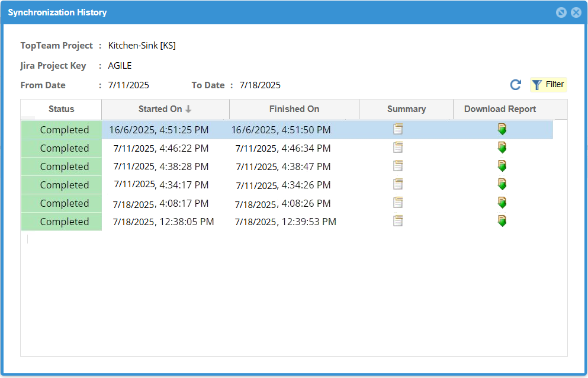View summary of 7/11/2025 4:34:17 PM sync
The image size is (588, 378).
tap(398, 184)
